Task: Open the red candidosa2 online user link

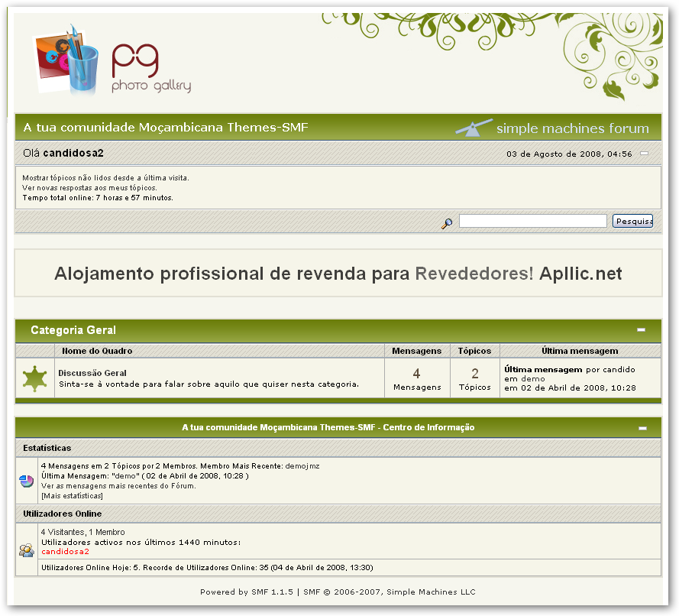Action: [x=65, y=552]
